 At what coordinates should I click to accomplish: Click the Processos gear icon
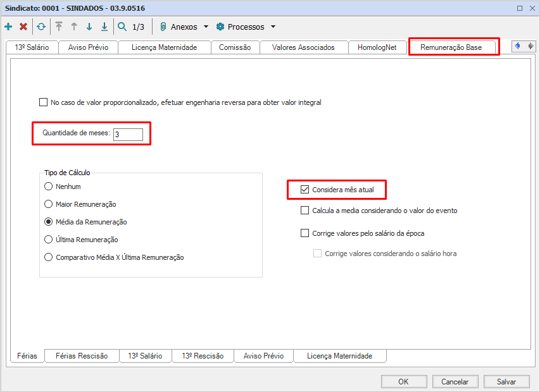pyautogui.click(x=220, y=27)
